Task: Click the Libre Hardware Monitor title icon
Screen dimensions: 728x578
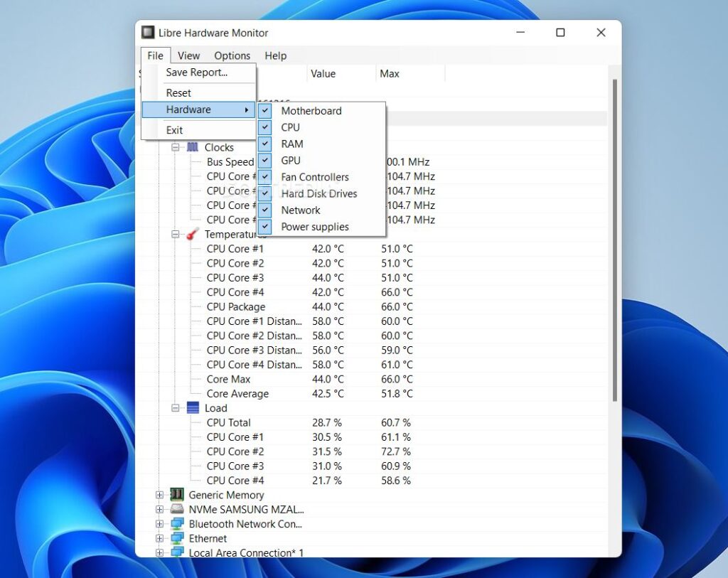Action: pos(148,33)
